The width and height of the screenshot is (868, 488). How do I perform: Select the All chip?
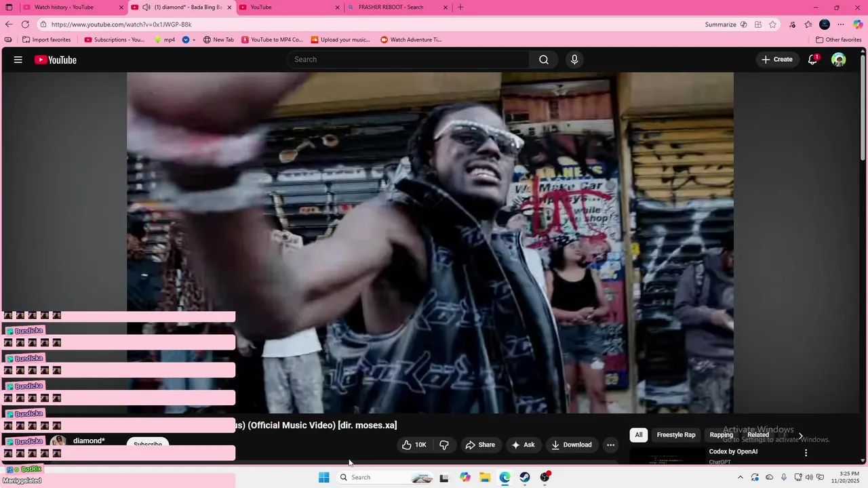click(x=638, y=435)
